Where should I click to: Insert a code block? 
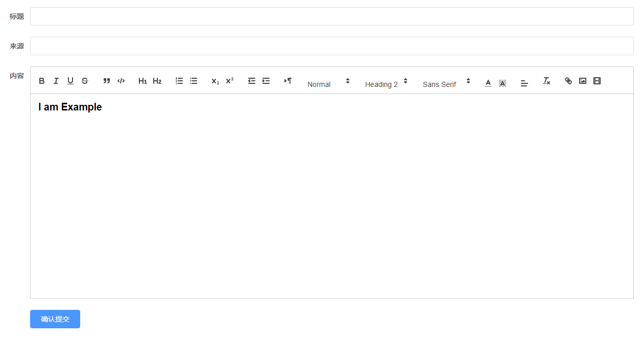pos(121,81)
